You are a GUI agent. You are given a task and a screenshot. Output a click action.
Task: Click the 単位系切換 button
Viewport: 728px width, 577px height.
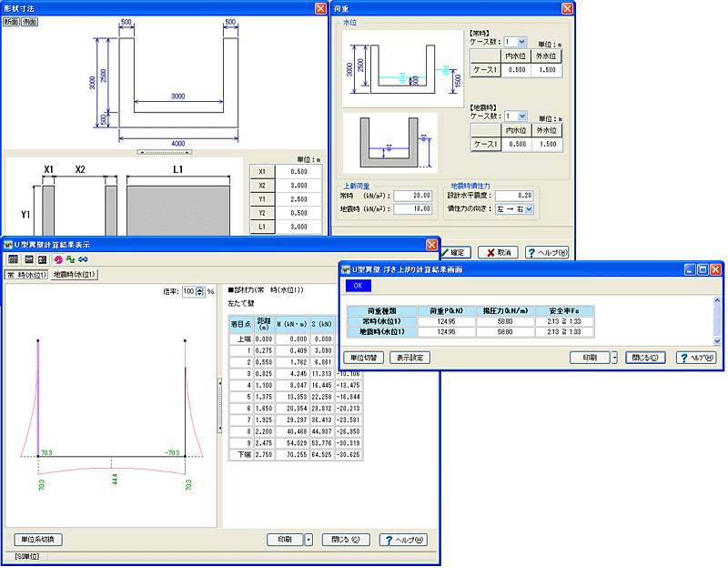pos(37,540)
